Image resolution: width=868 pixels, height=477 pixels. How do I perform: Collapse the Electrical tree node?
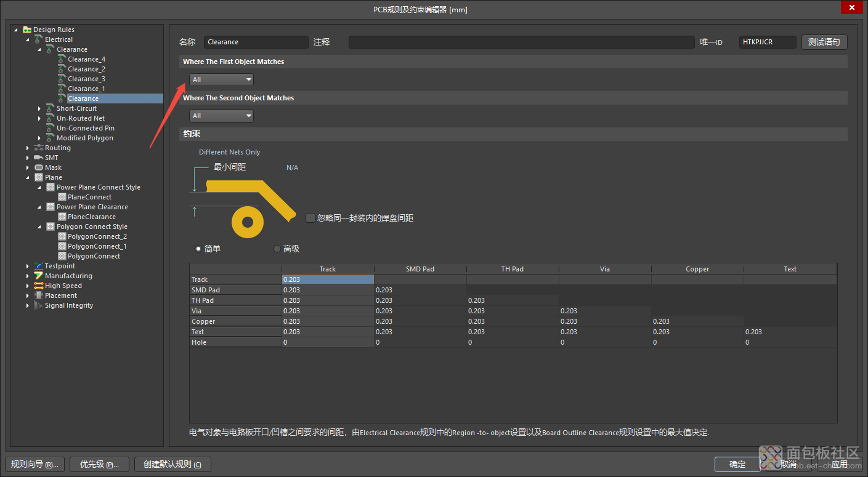28,39
